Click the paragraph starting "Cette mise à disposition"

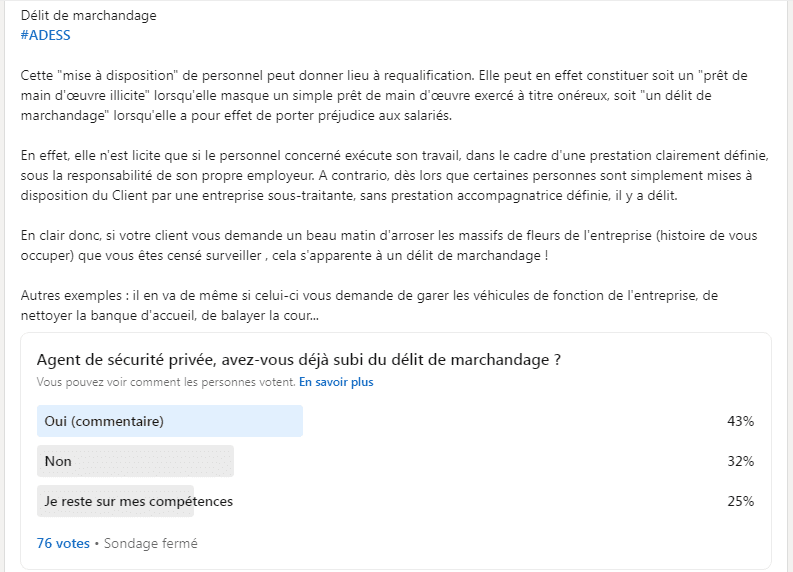pyautogui.click(x=384, y=96)
